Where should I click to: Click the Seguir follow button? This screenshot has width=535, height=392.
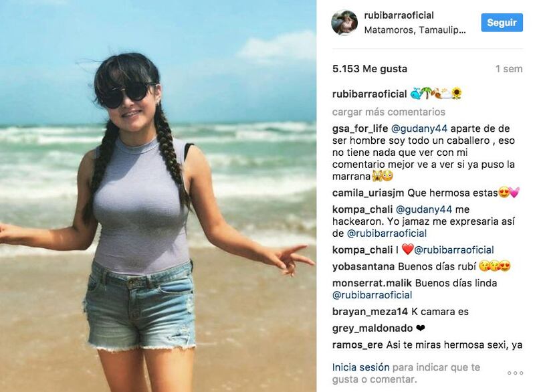click(x=502, y=23)
